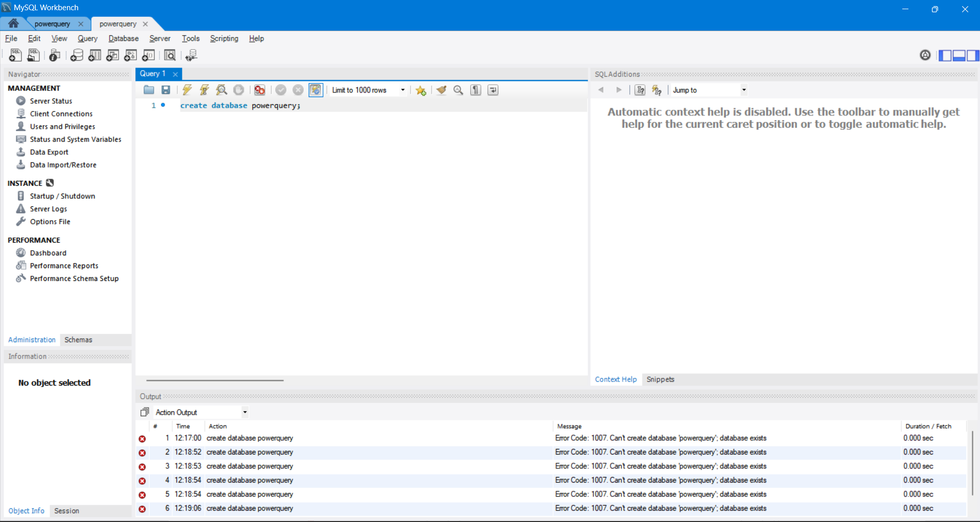Image resolution: width=980 pixels, height=522 pixels.
Task: Stop the currently running query
Action: 239,90
